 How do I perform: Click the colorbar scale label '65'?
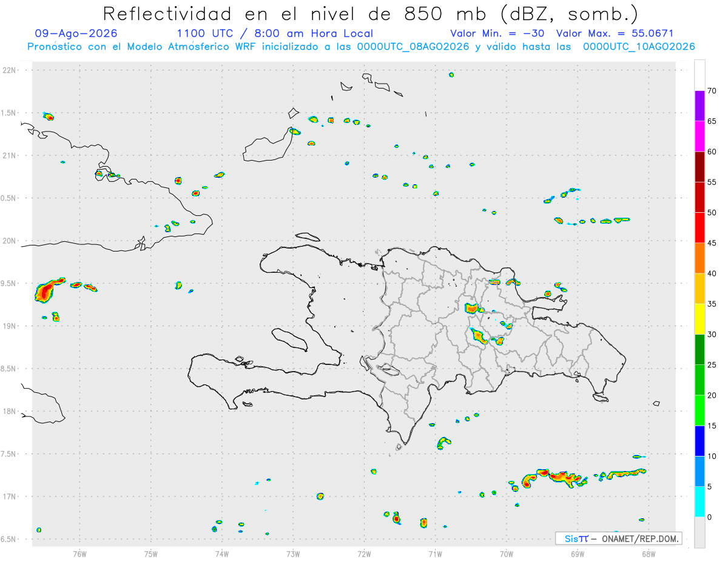[x=712, y=121]
